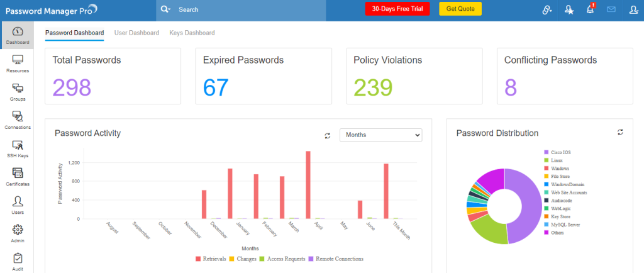Open SSH Keys section
The width and height of the screenshot is (644, 273).
tap(17, 148)
